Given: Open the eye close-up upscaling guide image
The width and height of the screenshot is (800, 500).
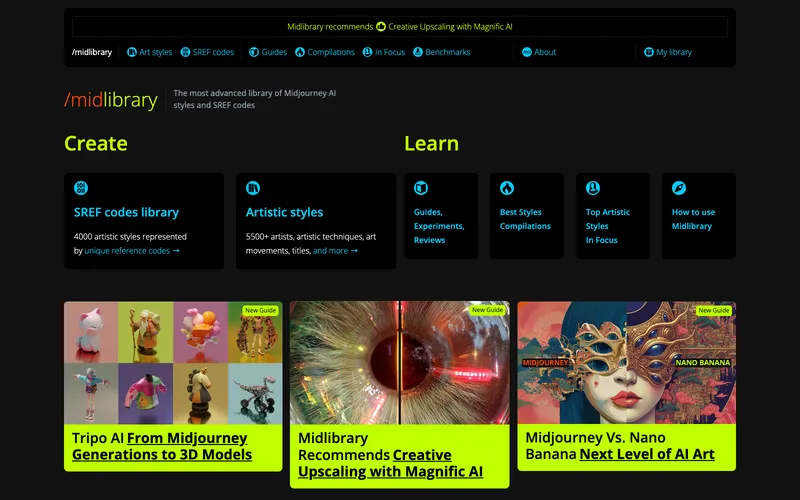Looking at the screenshot, I should [x=399, y=363].
